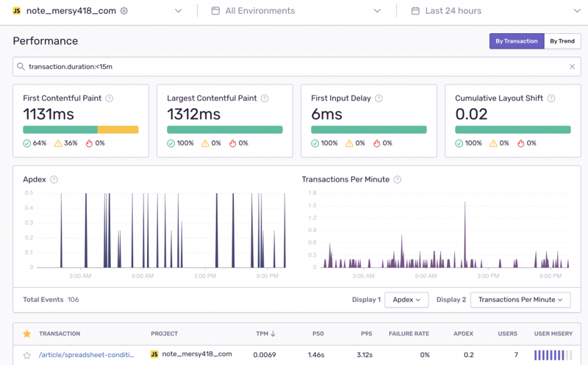Screen dimensions: 588x365
Task: Sort table by TPM column header
Action: pos(265,333)
